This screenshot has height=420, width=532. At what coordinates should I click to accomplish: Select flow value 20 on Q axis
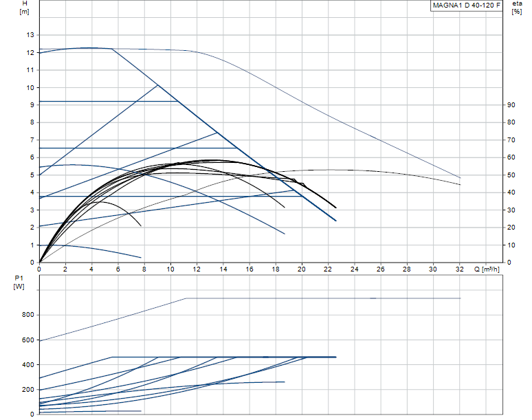coord(302,269)
